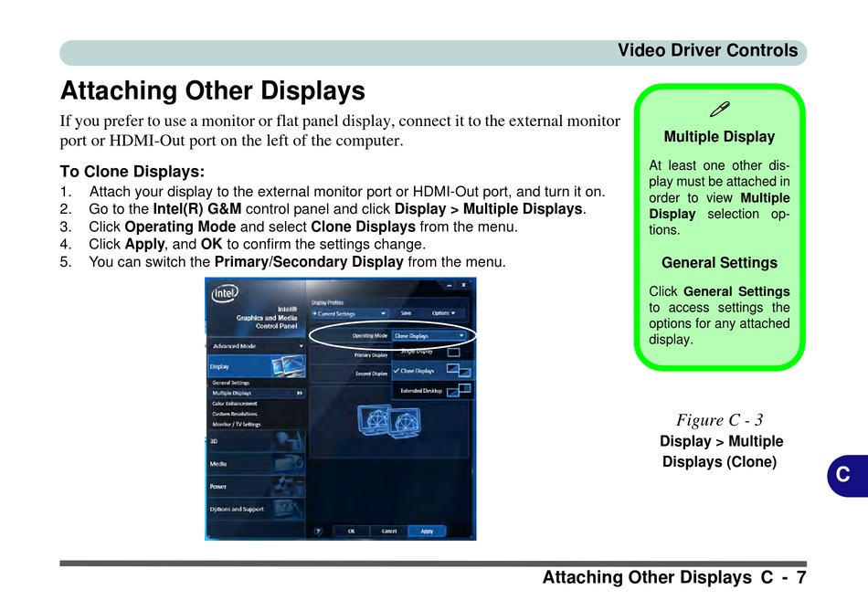Click the "Video Driver Controls" header text

(x=707, y=50)
